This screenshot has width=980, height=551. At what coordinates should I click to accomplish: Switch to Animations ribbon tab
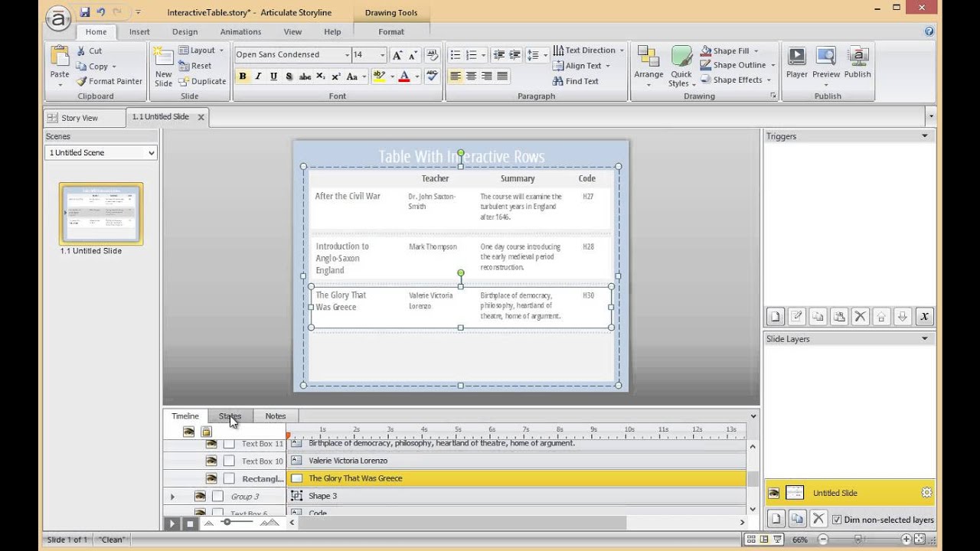tap(240, 32)
